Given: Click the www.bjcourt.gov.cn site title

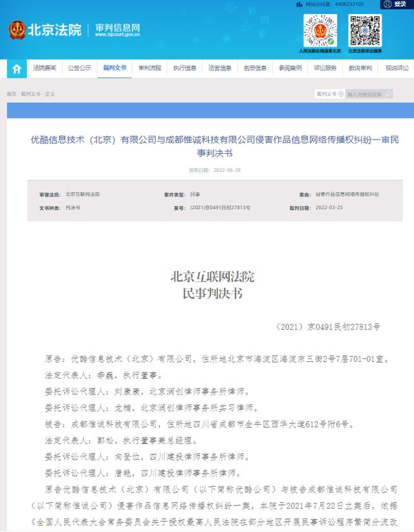Looking at the screenshot, I should click(x=118, y=35).
